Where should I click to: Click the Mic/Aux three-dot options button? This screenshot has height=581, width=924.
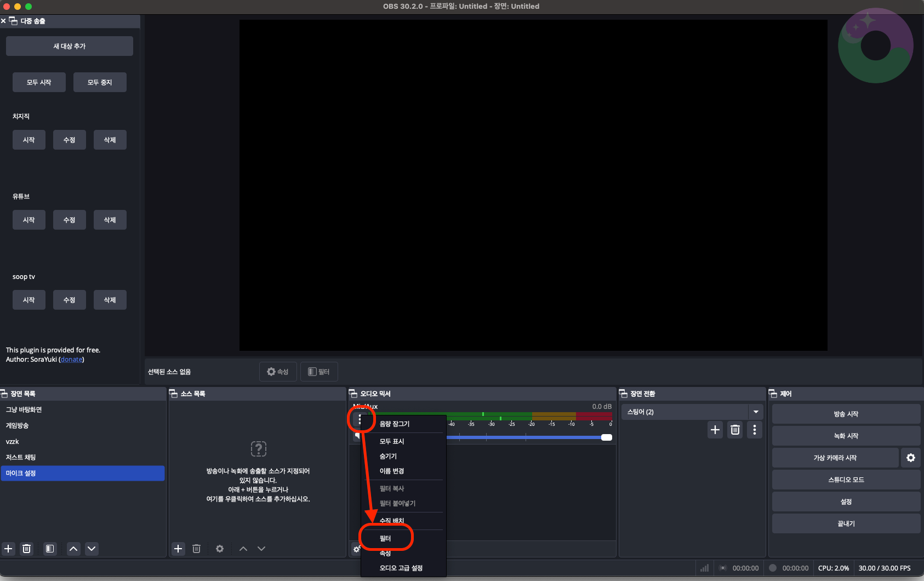pyautogui.click(x=360, y=420)
